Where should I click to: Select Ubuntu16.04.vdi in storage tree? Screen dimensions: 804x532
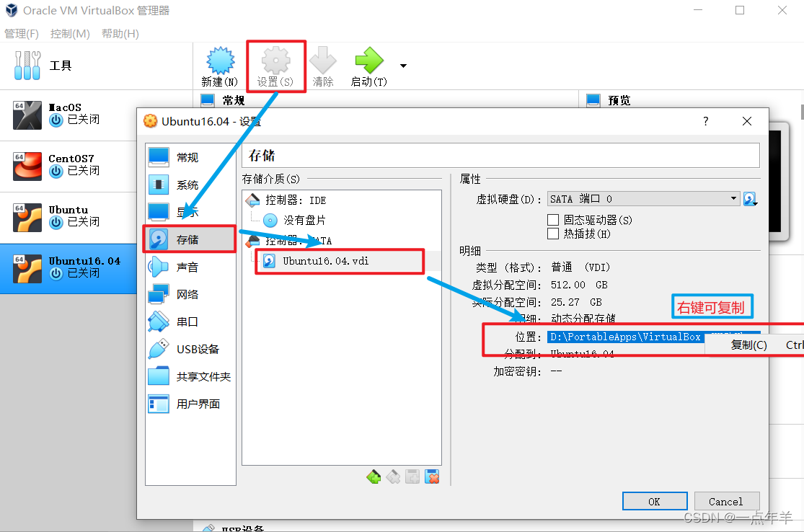tap(326, 261)
